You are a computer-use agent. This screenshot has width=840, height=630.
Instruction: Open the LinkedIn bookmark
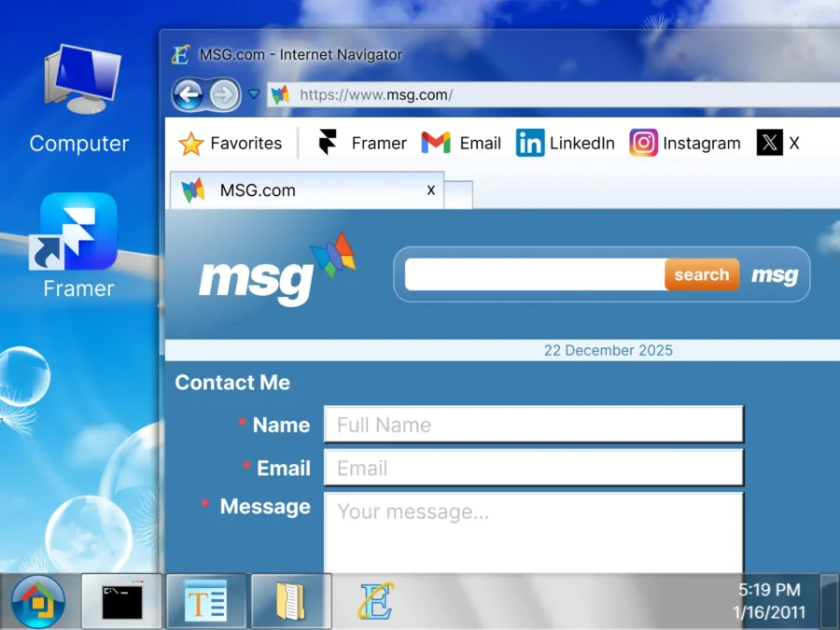[565, 143]
